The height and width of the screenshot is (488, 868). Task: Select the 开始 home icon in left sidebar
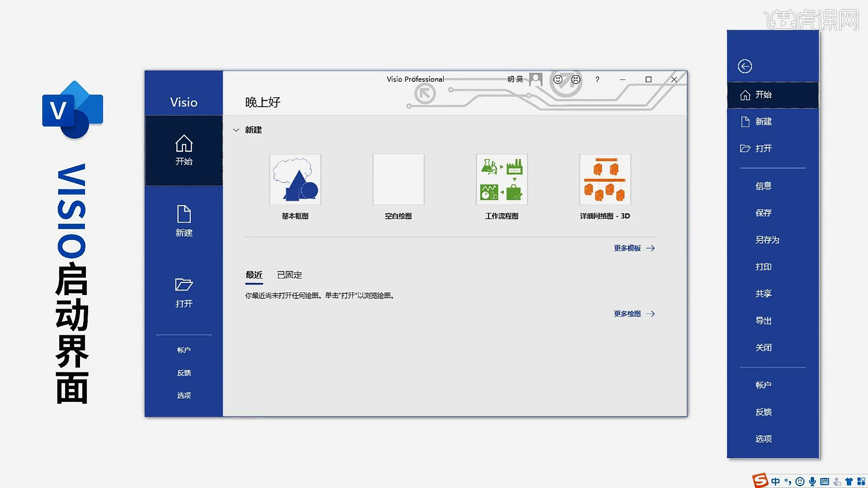[184, 150]
